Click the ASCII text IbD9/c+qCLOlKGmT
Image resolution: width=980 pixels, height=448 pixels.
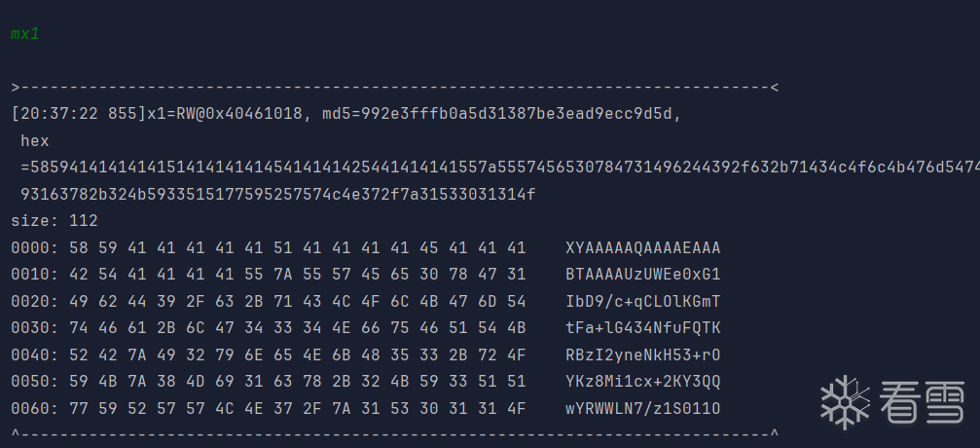pyautogui.click(x=643, y=301)
